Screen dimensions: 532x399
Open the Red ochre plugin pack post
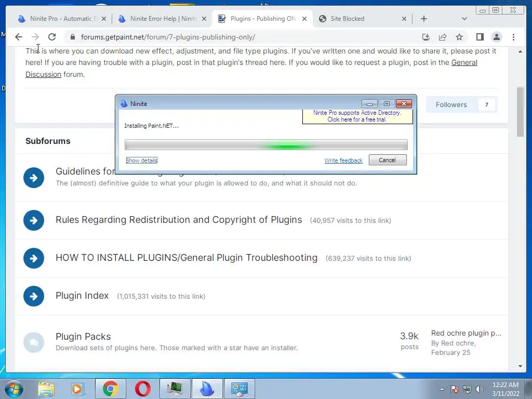coord(466,333)
